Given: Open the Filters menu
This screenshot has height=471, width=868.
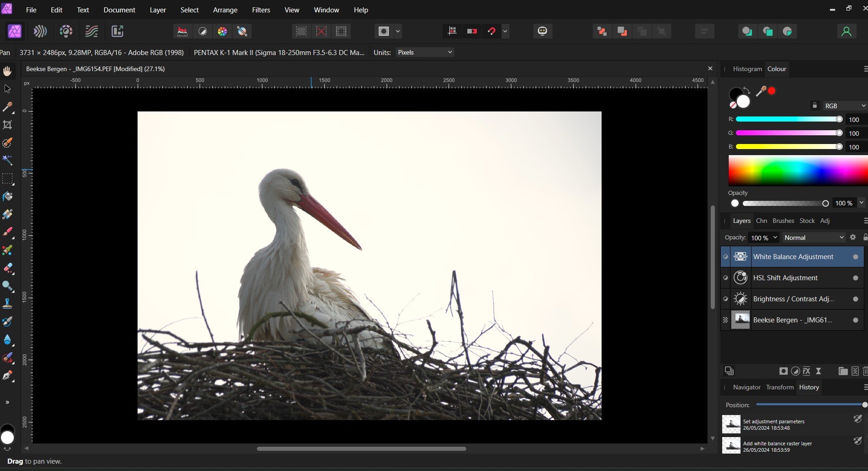Looking at the screenshot, I should tap(261, 10).
